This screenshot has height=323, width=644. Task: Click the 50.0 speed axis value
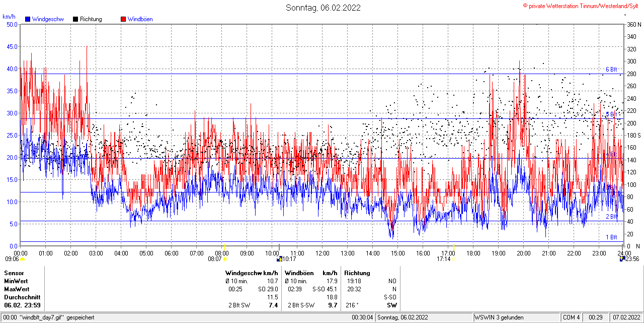[12, 24]
